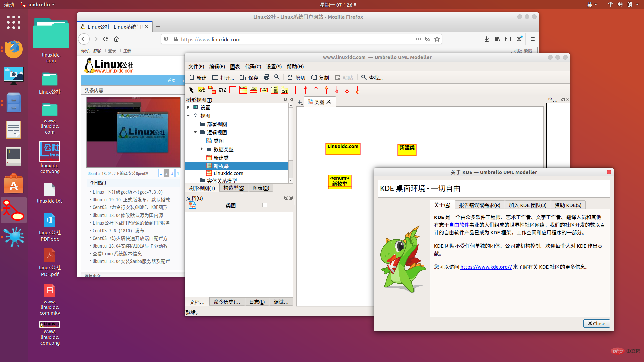Expand the 设置 tree node
Screen dimensions: 644x362
click(189, 107)
